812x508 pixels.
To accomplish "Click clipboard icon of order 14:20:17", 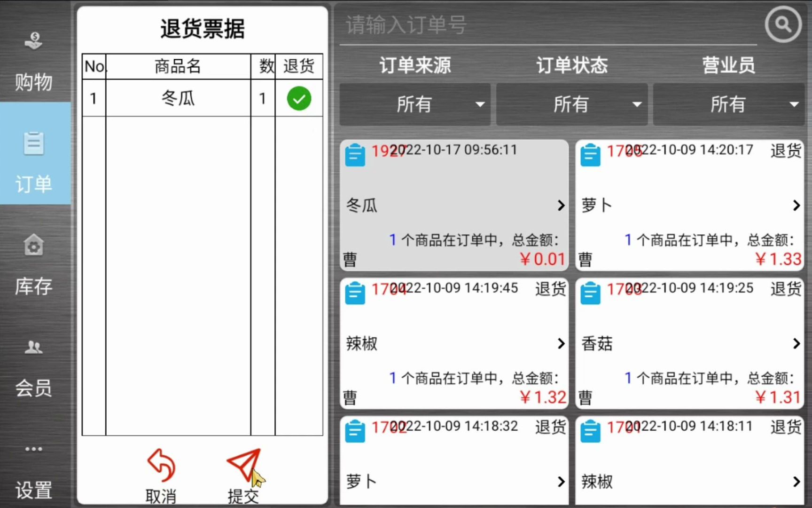I will click(x=590, y=155).
